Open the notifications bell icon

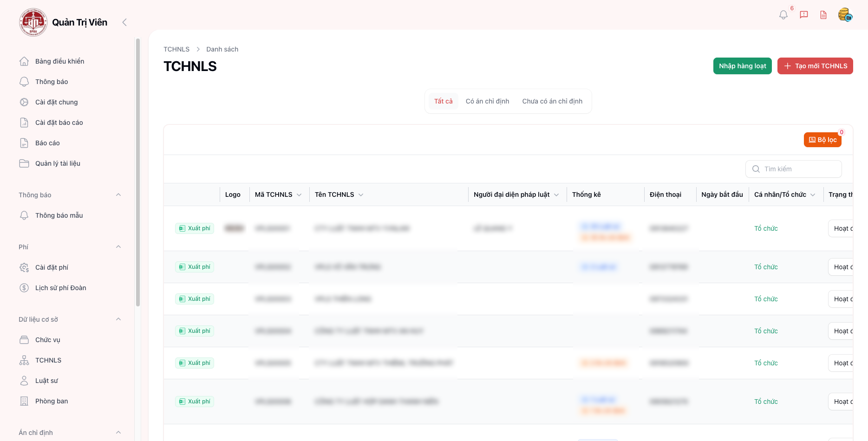[783, 15]
